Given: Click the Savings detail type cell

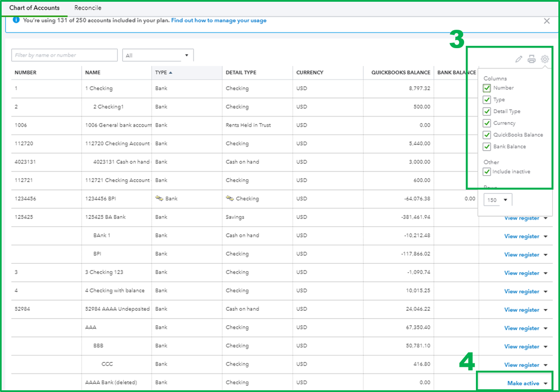Looking at the screenshot, I should point(235,217).
